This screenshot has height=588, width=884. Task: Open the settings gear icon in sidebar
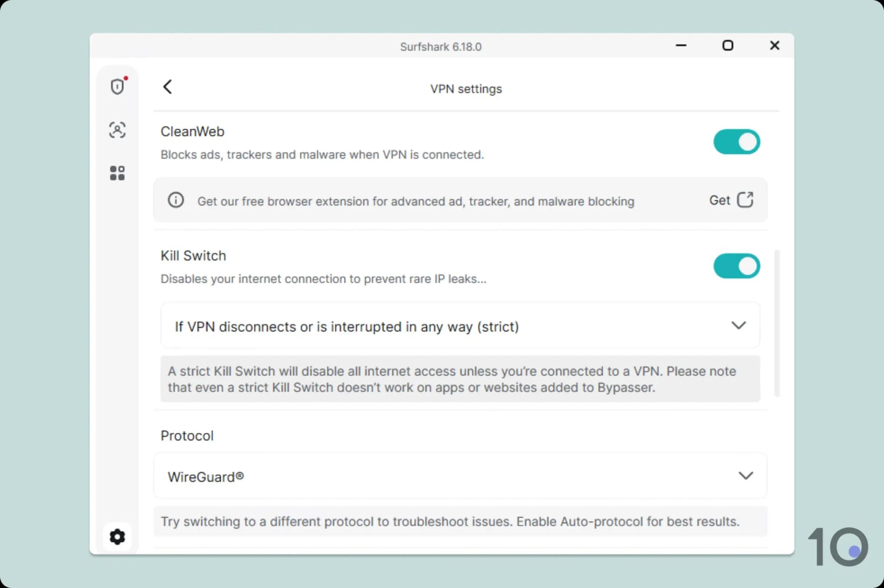117,537
